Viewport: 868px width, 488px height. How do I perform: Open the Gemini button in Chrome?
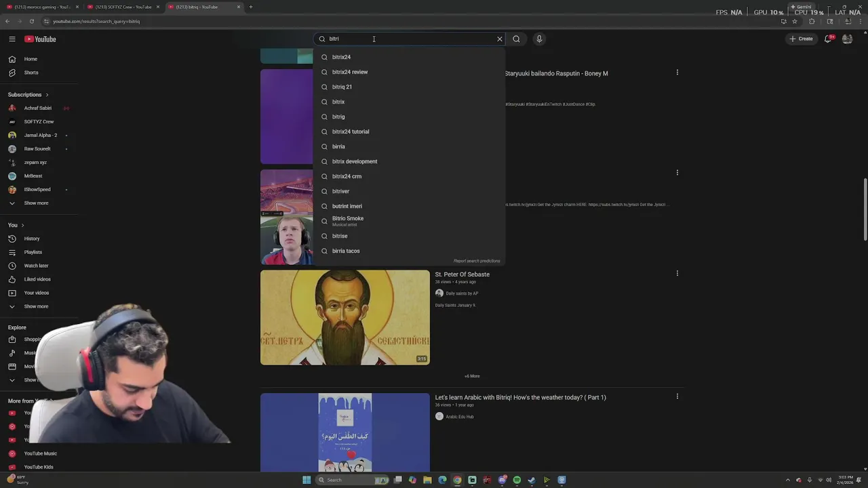point(801,7)
